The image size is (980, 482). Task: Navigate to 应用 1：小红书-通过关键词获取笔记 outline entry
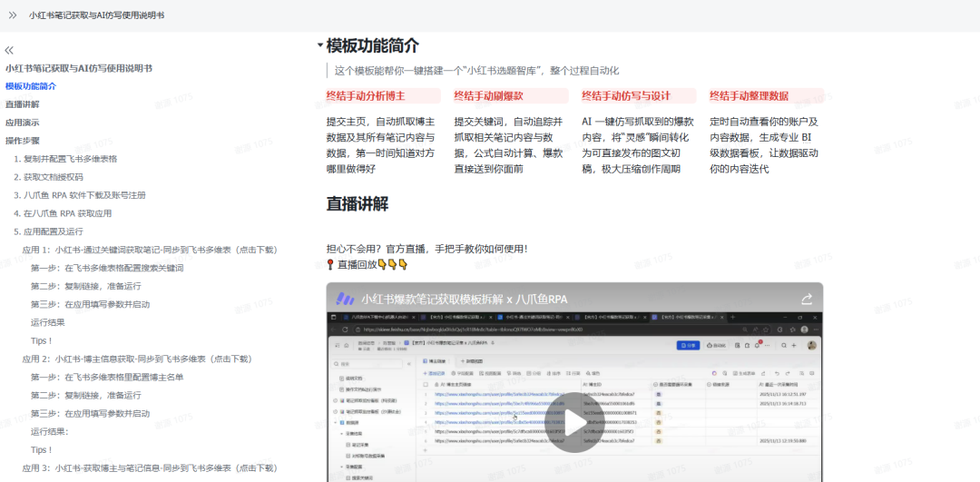(150, 250)
